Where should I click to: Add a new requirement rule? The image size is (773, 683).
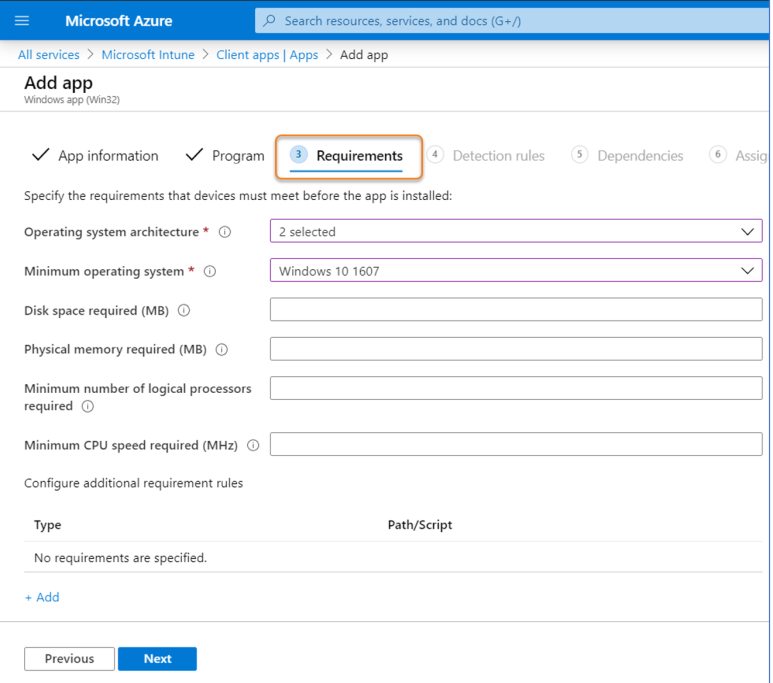[42, 597]
